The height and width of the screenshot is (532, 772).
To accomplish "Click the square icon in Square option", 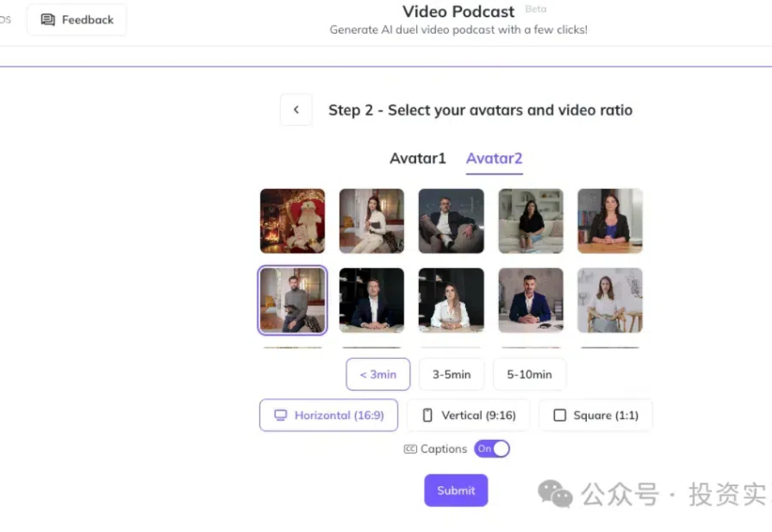I will tap(560, 415).
